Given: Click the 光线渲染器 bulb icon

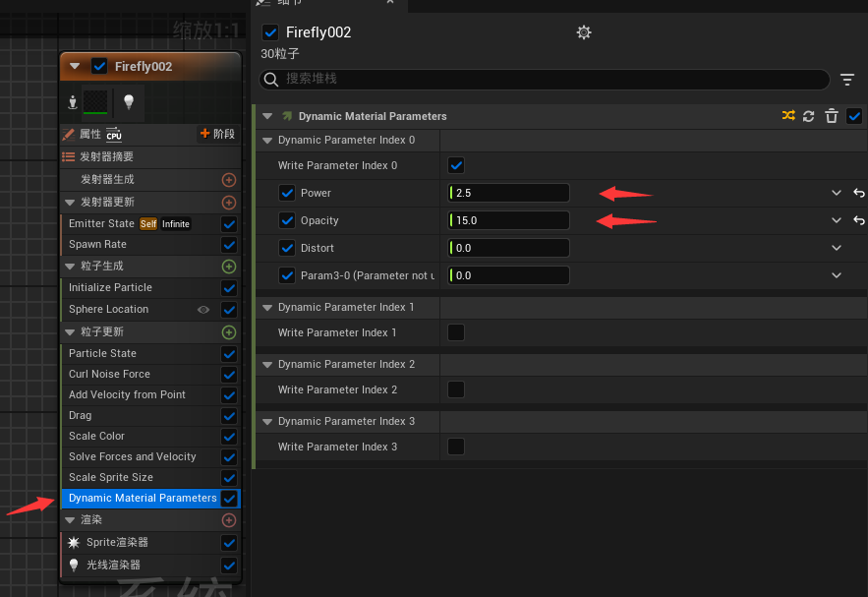Looking at the screenshot, I should click(73, 565).
